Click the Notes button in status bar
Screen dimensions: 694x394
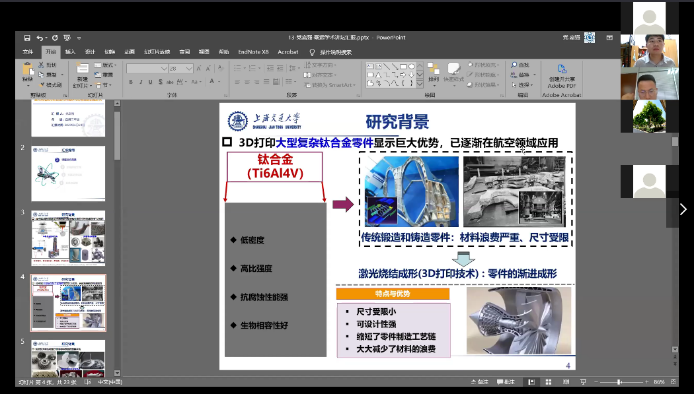[479, 382]
